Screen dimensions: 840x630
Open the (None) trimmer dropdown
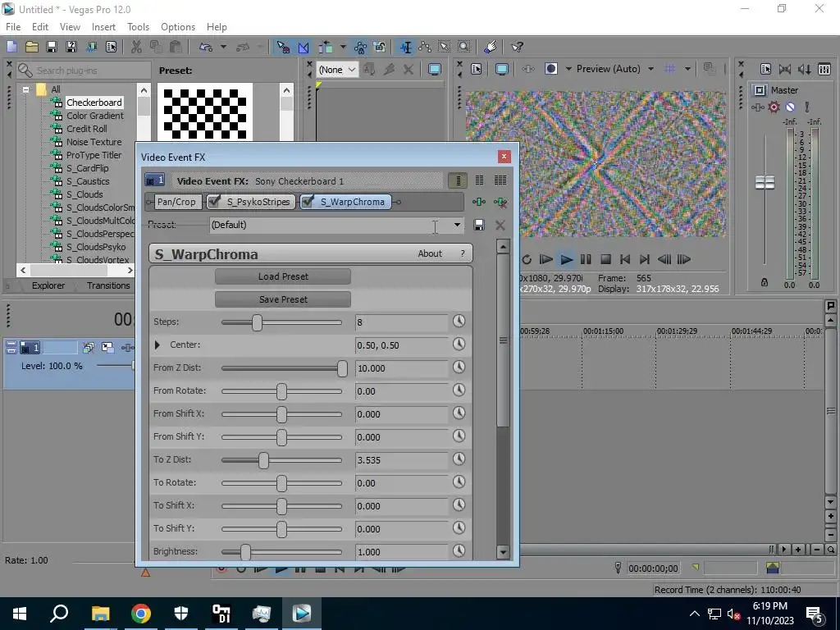click(x=337, y=70)
